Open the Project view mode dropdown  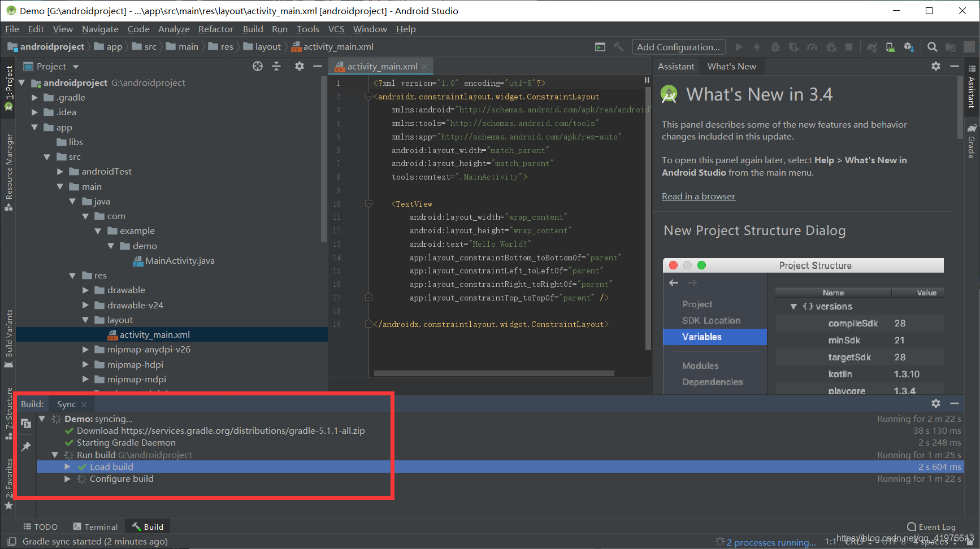76,66
